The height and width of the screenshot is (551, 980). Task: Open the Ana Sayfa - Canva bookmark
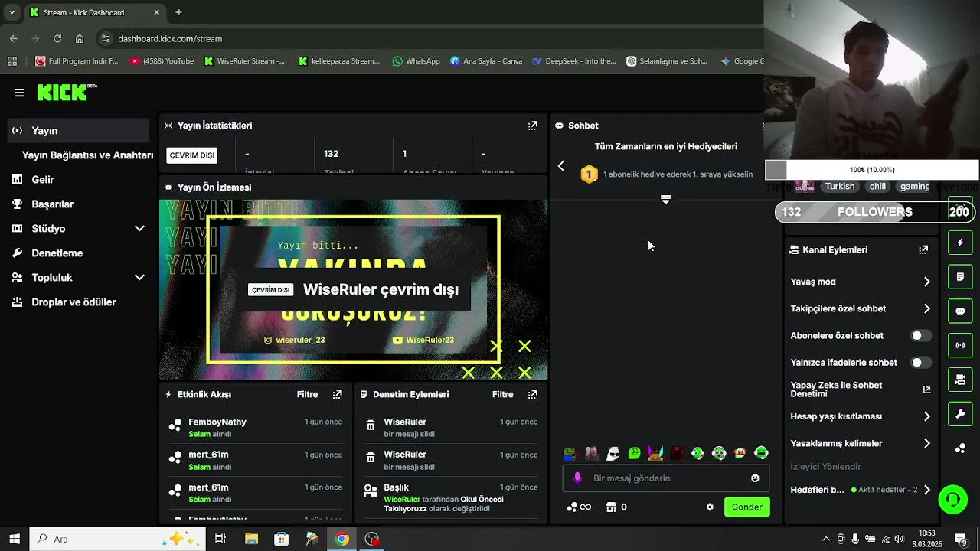point(486,61)
